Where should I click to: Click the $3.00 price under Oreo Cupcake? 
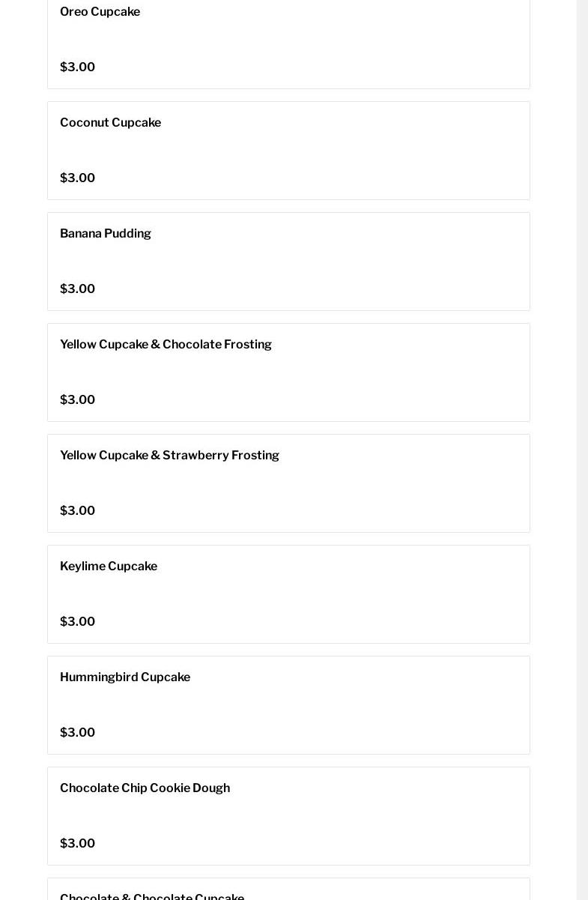click(77, 67)
